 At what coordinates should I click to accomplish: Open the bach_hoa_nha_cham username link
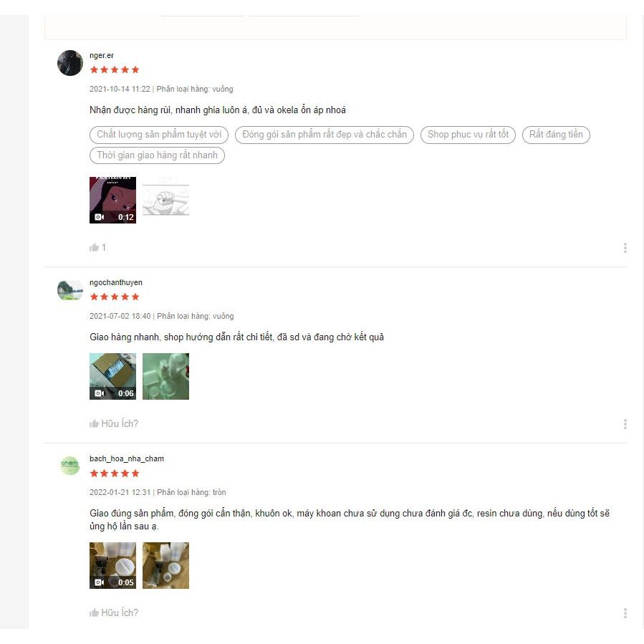[127, 458]
